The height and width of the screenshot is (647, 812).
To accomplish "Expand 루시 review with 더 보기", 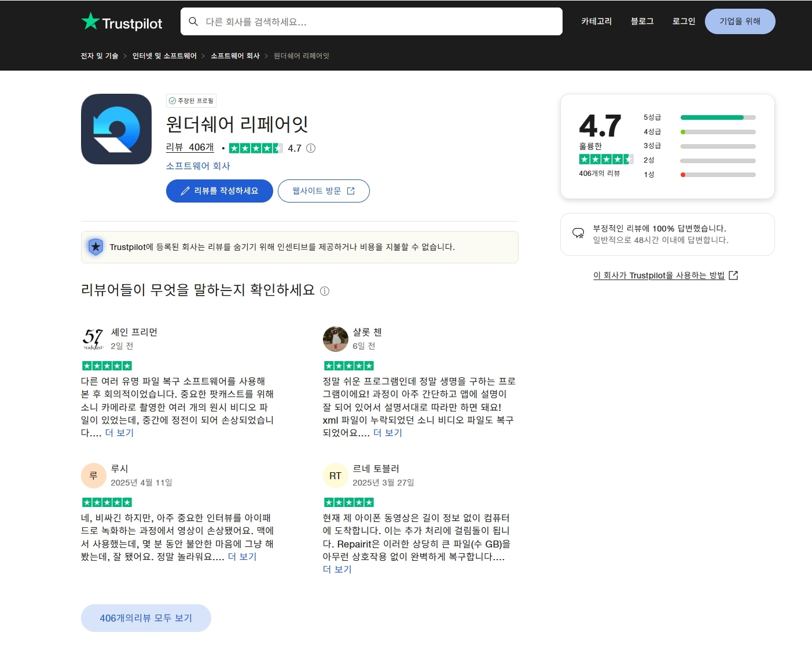I will point(243,557).
